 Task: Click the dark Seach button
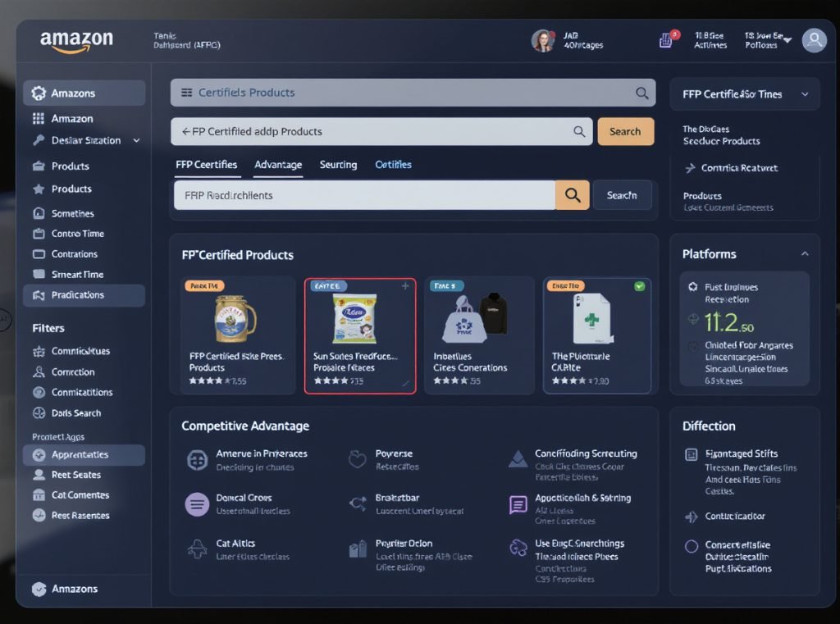click(622, 195)
